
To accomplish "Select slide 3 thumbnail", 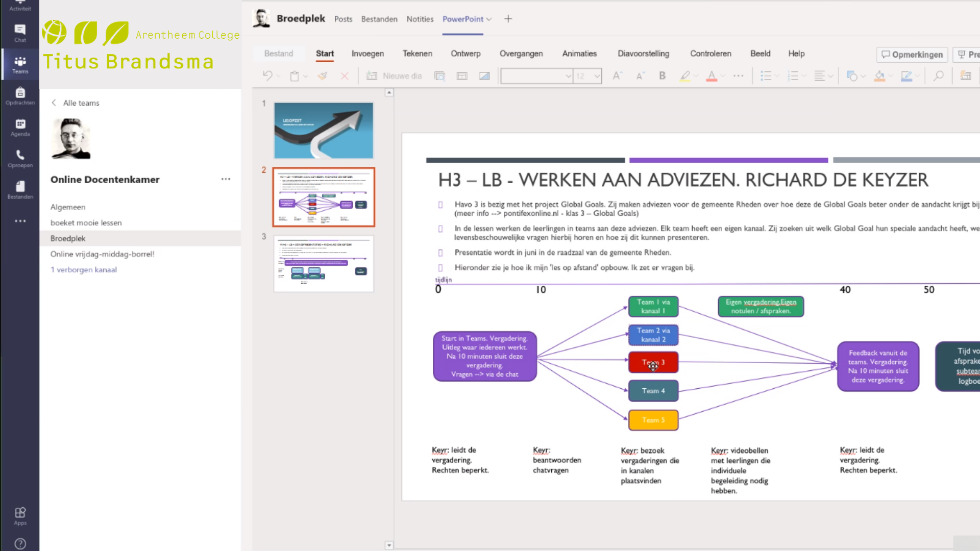I will point(324,263).
